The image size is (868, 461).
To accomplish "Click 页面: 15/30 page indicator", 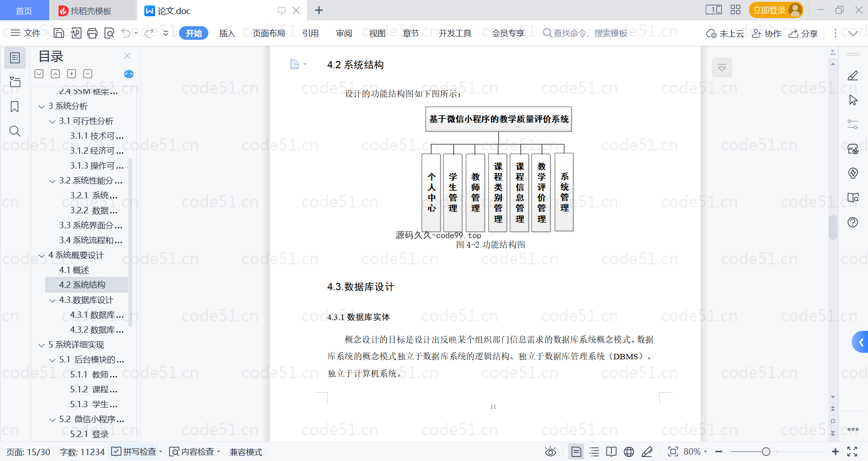I will pos(28,452).
